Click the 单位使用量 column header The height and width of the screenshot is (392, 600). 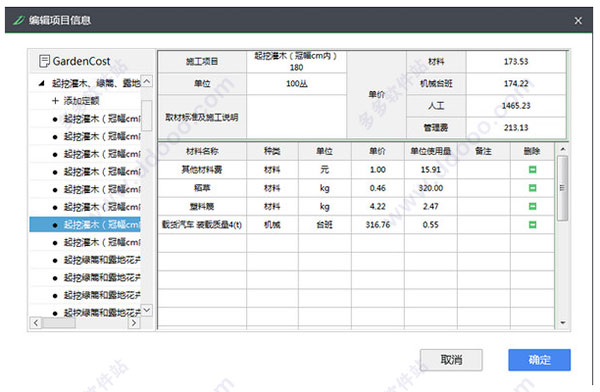[x=430, y=151]
